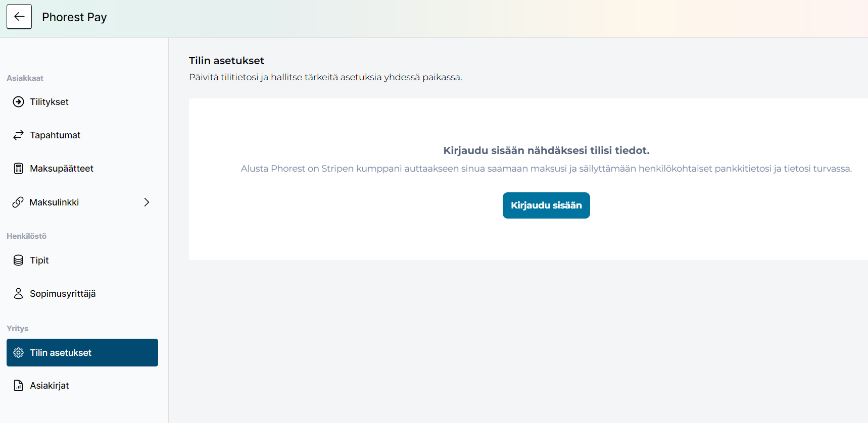Open Tilitykset in the sidebar

[x=82, y=102]
